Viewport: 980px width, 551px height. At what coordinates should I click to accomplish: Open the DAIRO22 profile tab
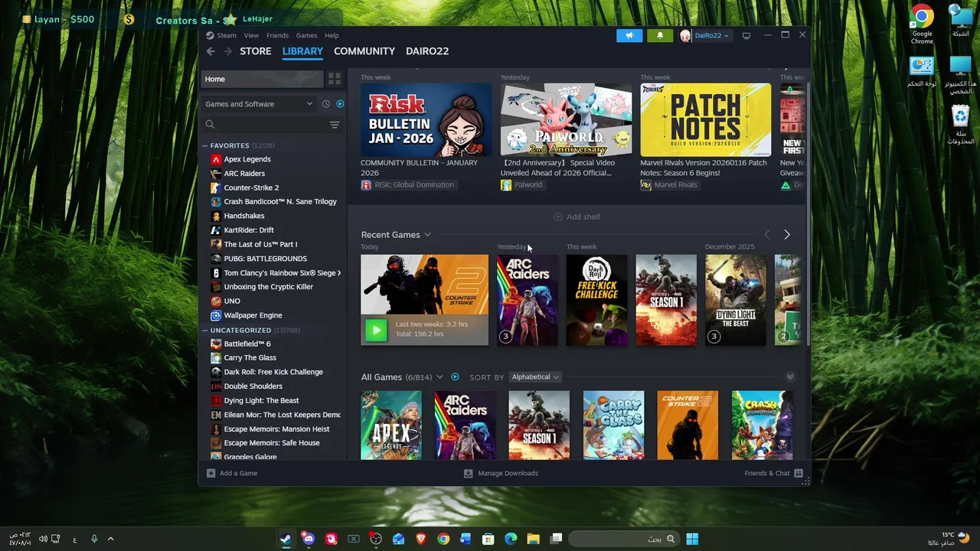pos(427,51)
